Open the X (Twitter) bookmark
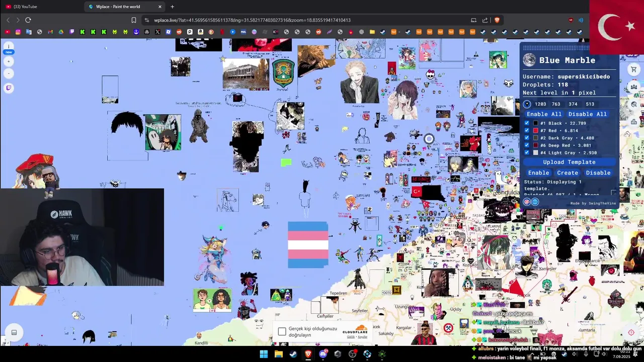This screenshot has height=362, width=644. click(157, 32)
